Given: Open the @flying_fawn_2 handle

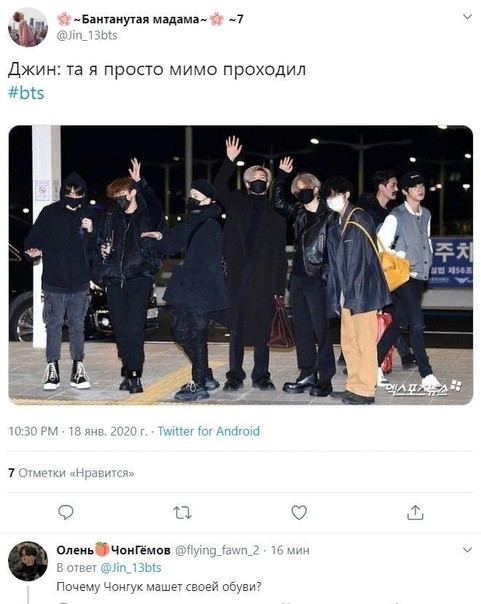Looking at the screenshot, I should 217,550.
